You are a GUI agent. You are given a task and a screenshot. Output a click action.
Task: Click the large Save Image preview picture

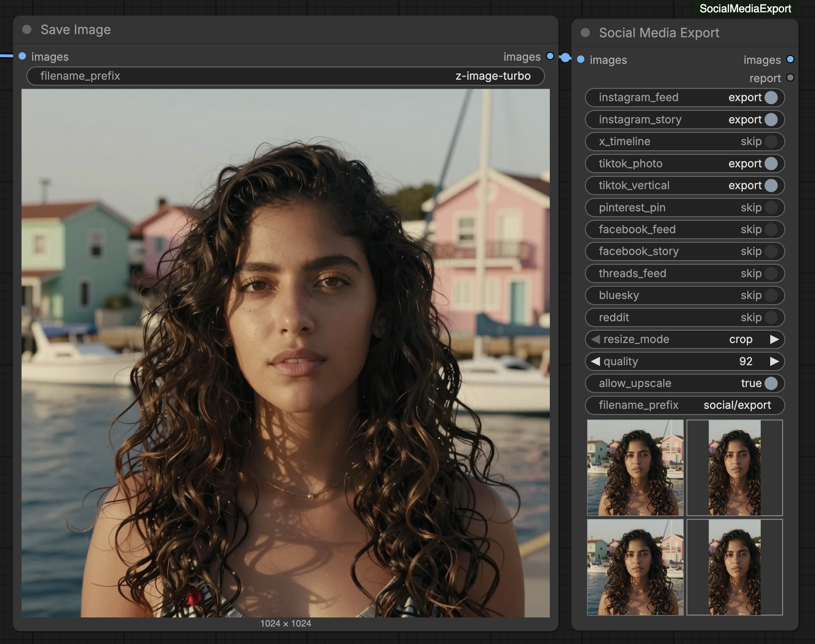pos(285,353)
